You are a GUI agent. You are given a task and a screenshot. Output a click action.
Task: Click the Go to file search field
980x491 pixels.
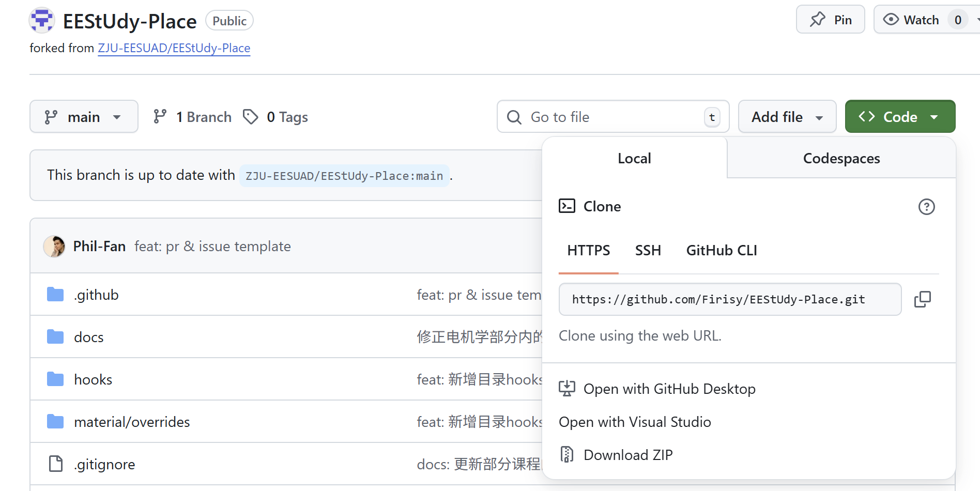coord(612,117)
